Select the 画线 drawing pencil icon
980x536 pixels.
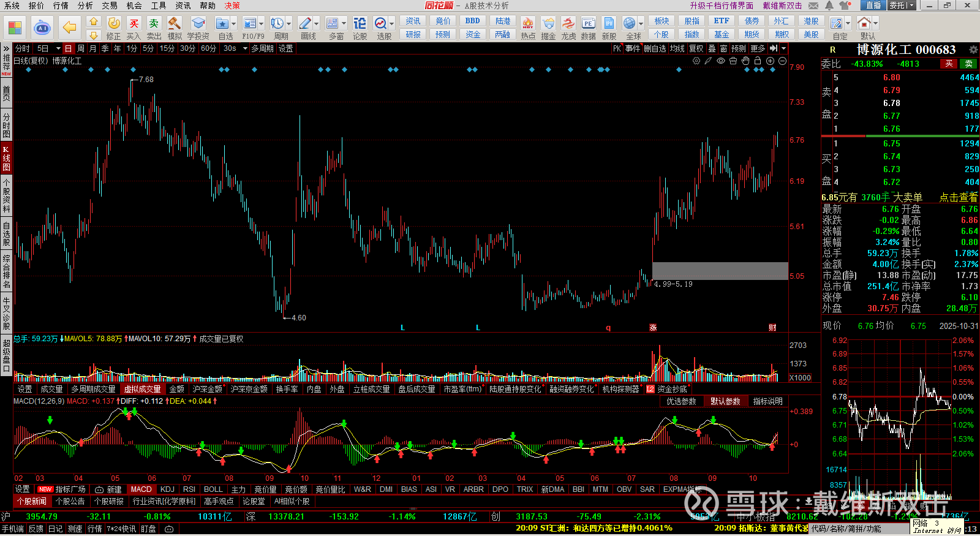[x=305, y=23]
